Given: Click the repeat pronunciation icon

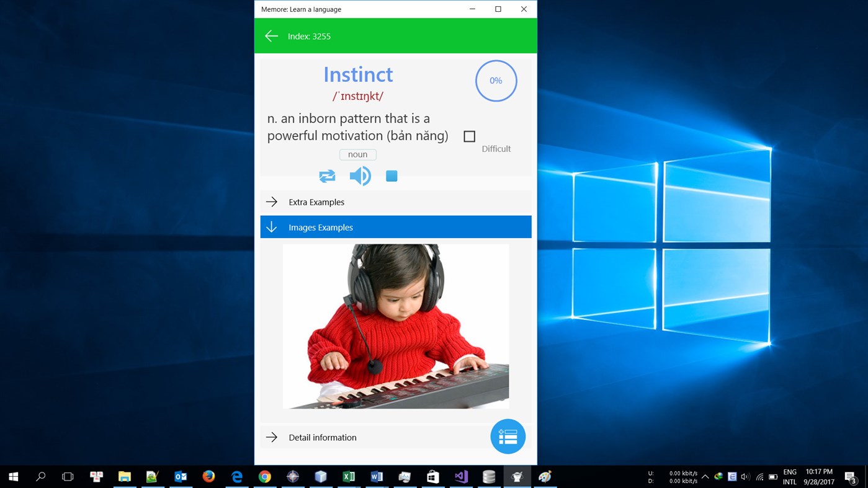Looking at the screenshot, I should pos(327,175).
